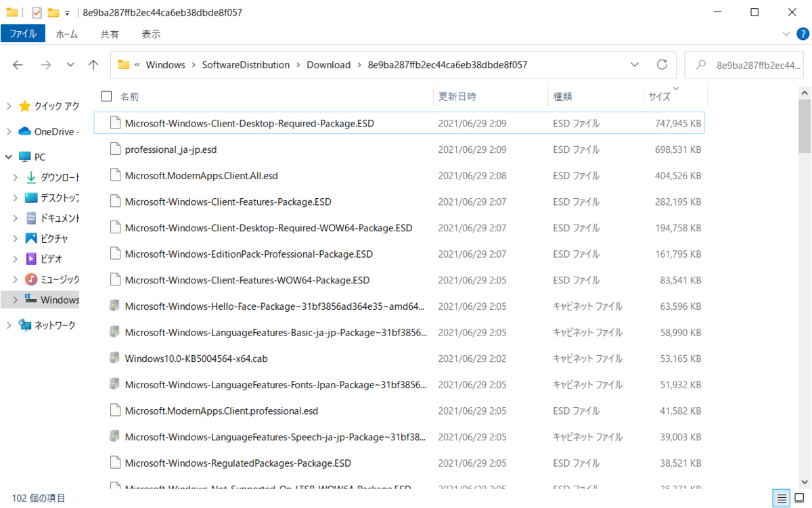This screenshot has width=812, height=508.
Task: Select Windows10.0-KB5004564-x64.cab file icon
Action: tap(115, 359)
